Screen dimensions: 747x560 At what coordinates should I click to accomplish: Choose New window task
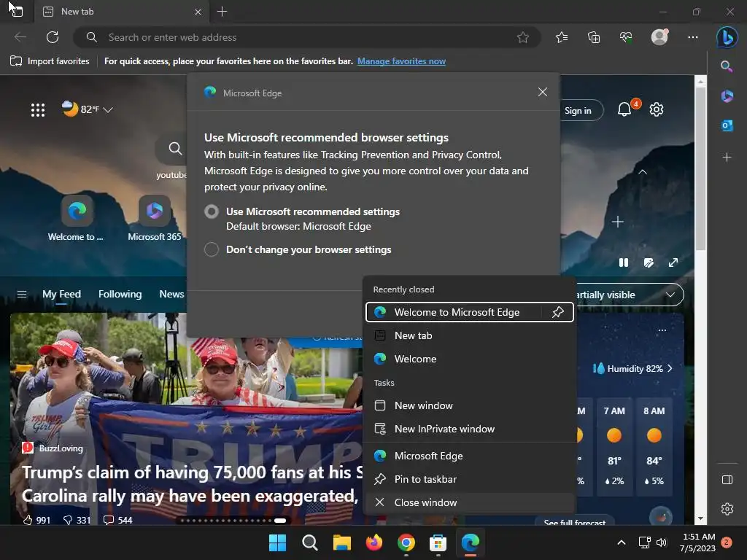click(469, 405)
